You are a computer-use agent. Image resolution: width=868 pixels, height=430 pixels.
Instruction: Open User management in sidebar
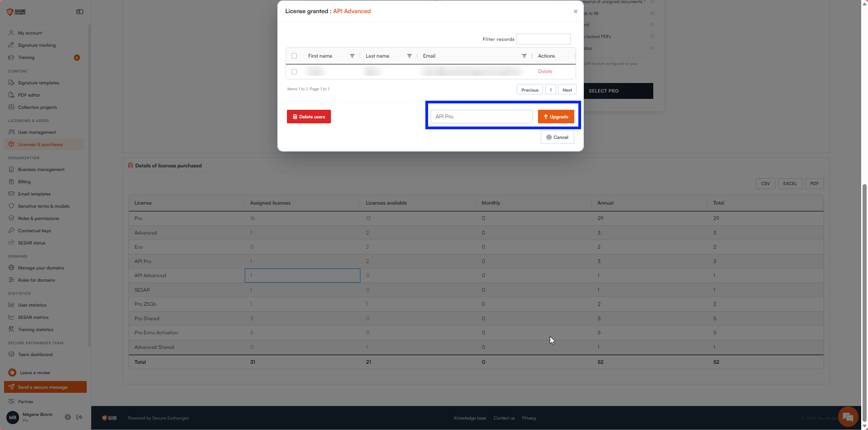click(37, 132)
